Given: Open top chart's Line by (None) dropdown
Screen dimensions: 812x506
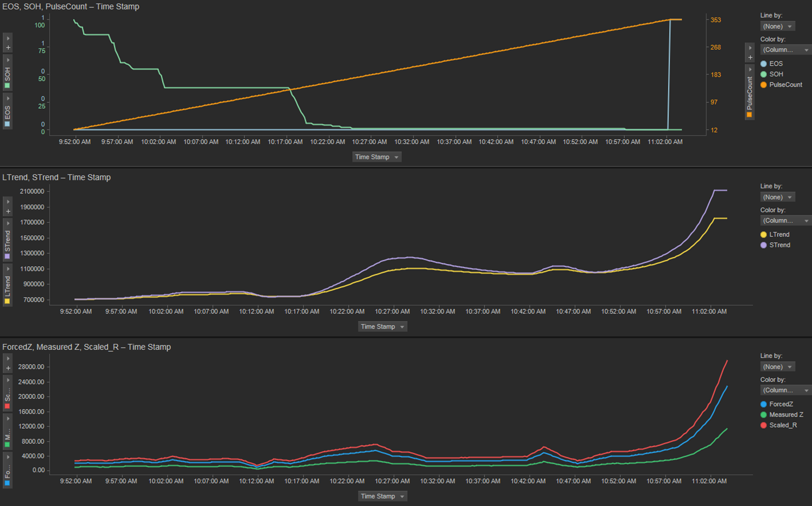Looking at the screenshot, I should pos(777,26).
